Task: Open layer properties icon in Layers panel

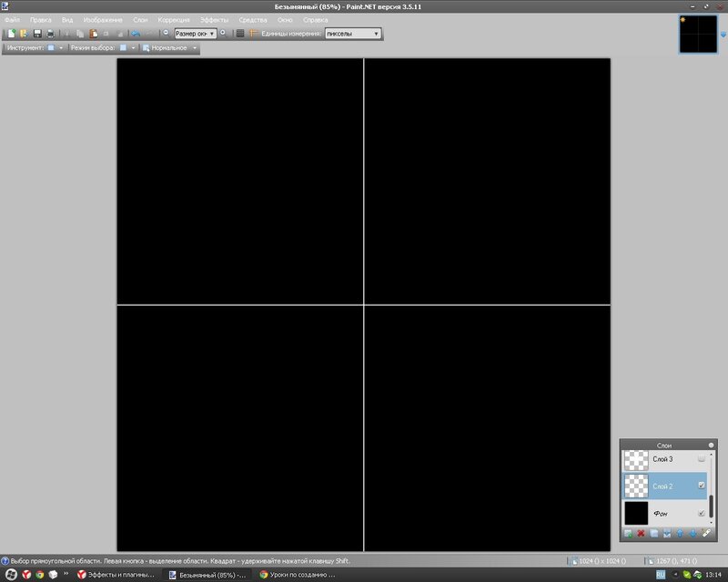Action: point(704,533)
